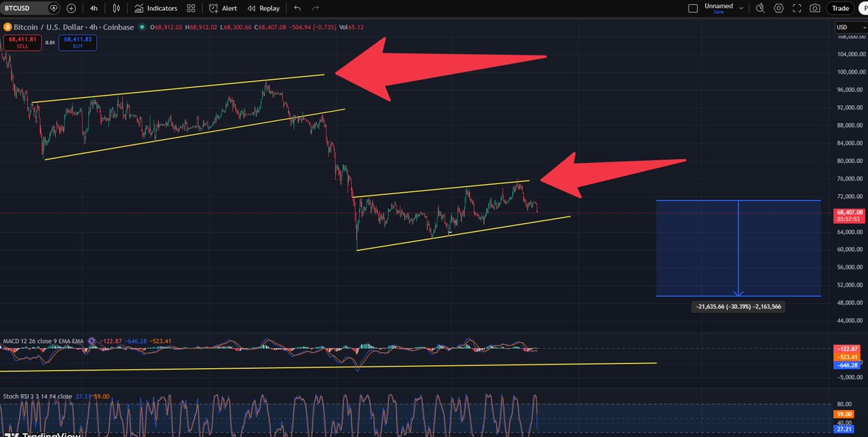868x437 pixels.
Task: Click the Unnamed layout name
Action: [719, 6]
